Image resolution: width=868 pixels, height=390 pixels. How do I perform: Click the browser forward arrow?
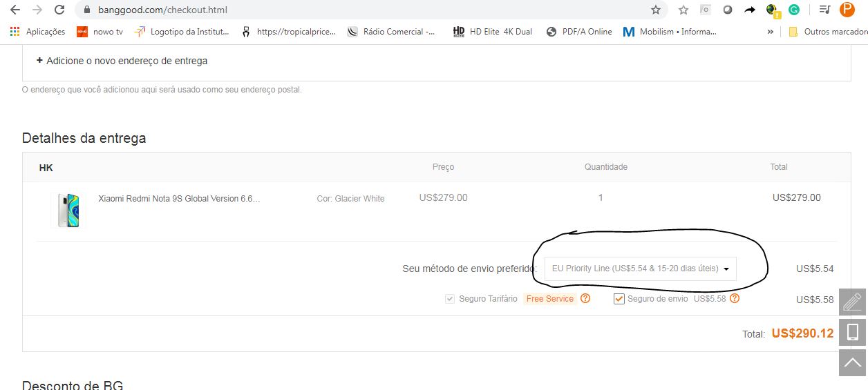pyautogui.click(x=37, y=10)
